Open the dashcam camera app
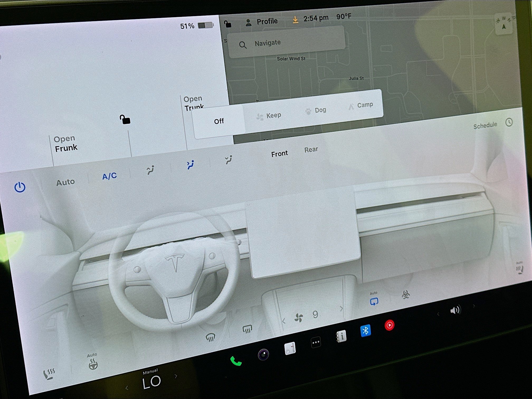The image size is (532, 399). coord(263,354)
